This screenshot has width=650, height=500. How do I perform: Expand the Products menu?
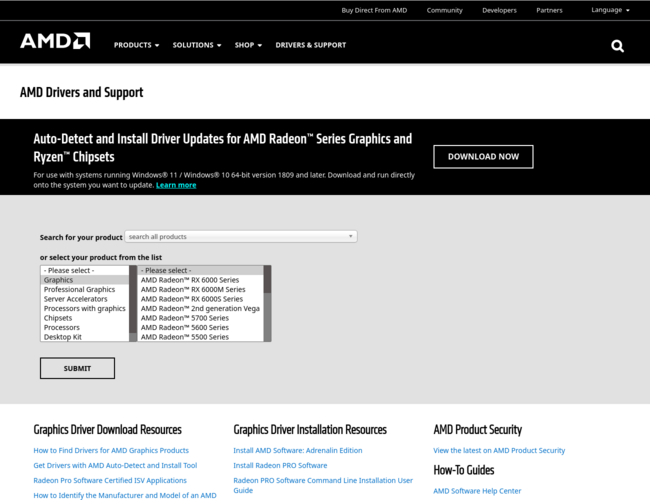tap(136, 45)
